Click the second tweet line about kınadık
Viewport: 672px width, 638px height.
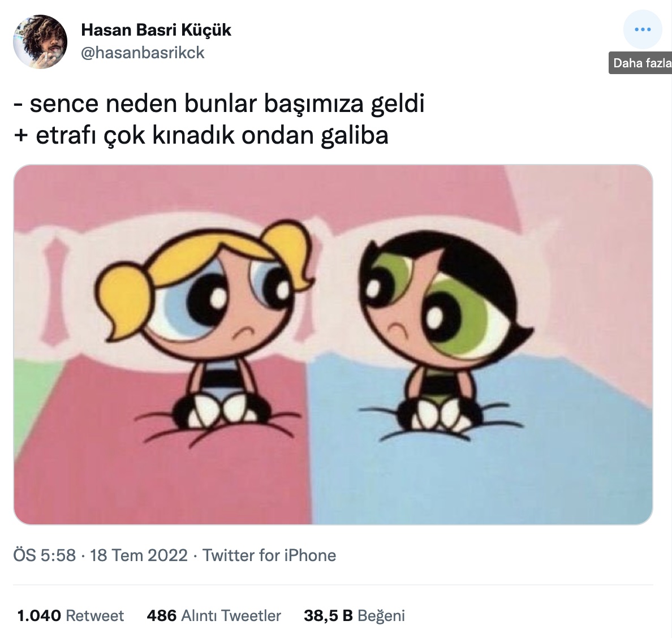click(201, 136)
